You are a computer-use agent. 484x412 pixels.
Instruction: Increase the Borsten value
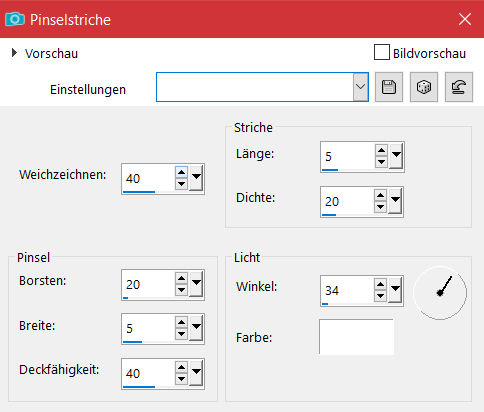[x=181, y=278]
